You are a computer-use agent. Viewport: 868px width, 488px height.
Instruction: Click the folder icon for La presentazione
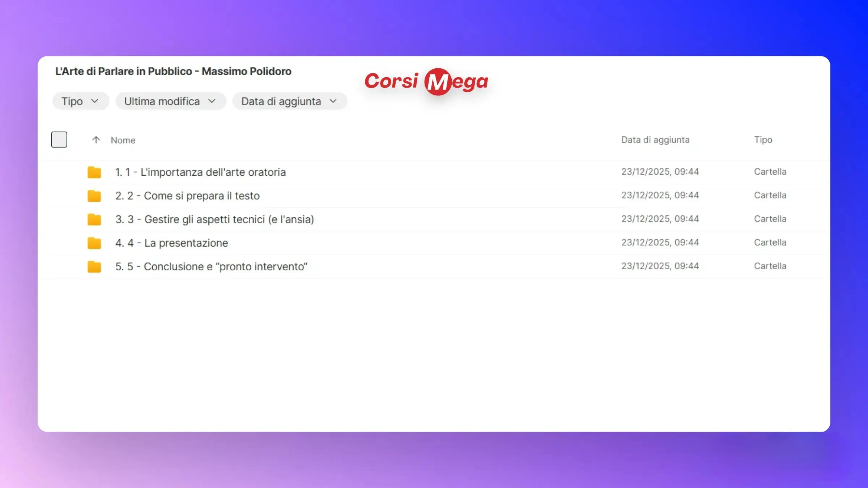(x=94, y=243)
